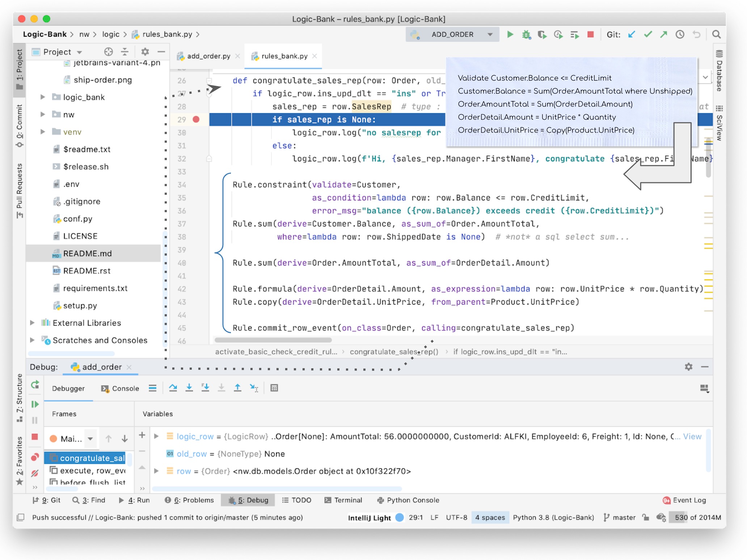Click Step Over in debugger toolbar

tap(173, 388)
